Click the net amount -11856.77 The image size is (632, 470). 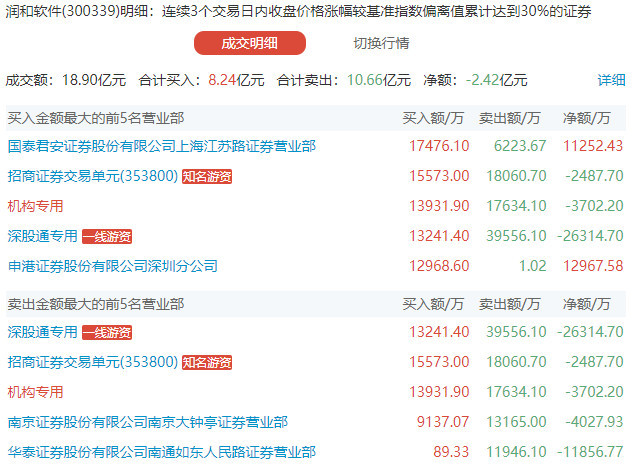(590, 452)
